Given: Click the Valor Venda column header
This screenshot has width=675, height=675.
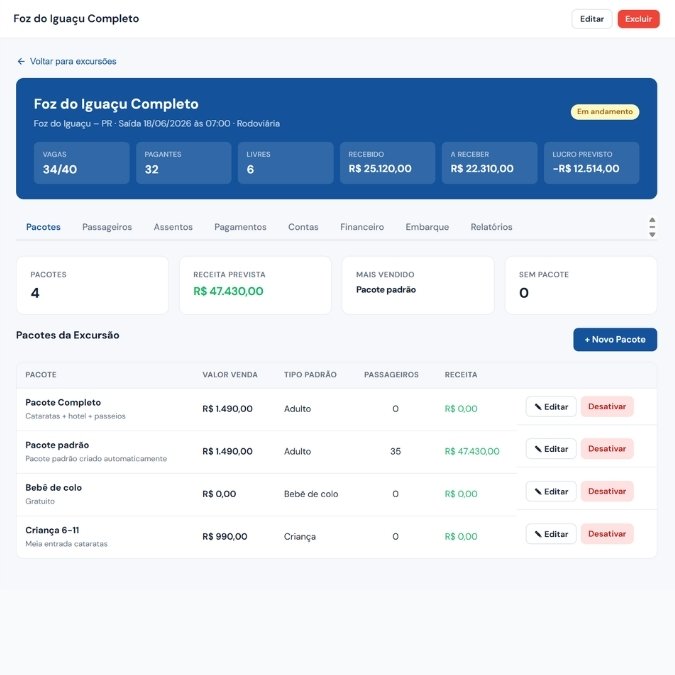Looking at the screenshot, I should (230, 375).
